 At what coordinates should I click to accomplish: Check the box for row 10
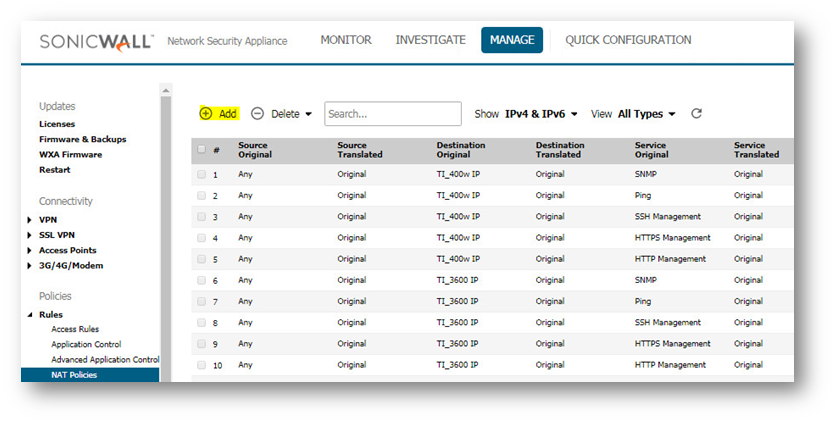[201, 365]
